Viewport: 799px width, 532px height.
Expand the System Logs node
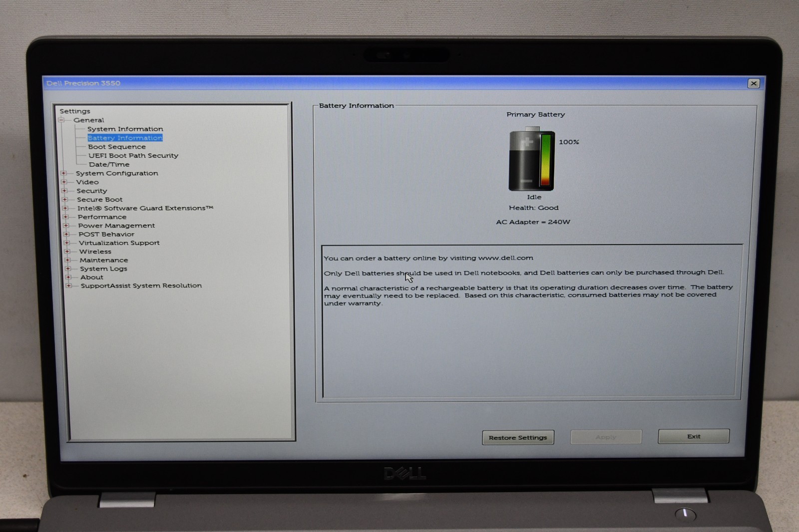click(x=68, y=268)
